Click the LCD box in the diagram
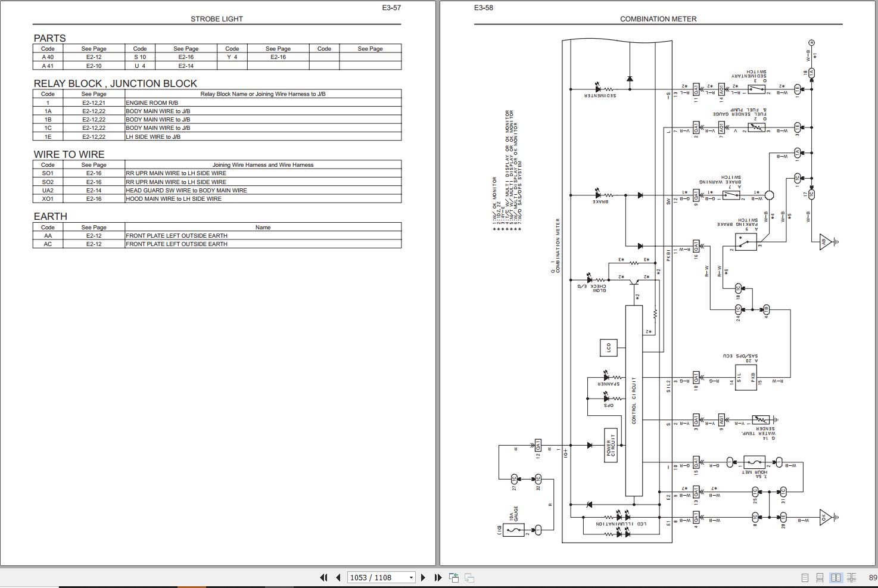The width and height of the screenshot is (878, 588). [609, 348]
